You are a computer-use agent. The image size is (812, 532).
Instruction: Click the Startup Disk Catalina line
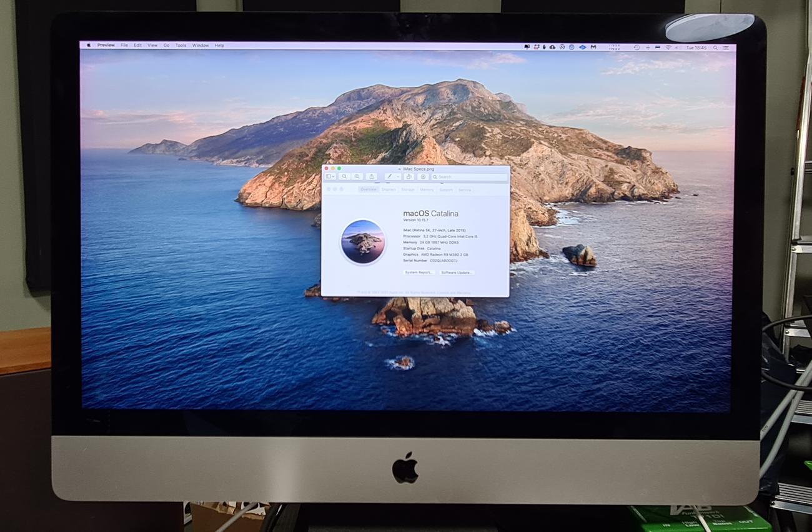422,249
